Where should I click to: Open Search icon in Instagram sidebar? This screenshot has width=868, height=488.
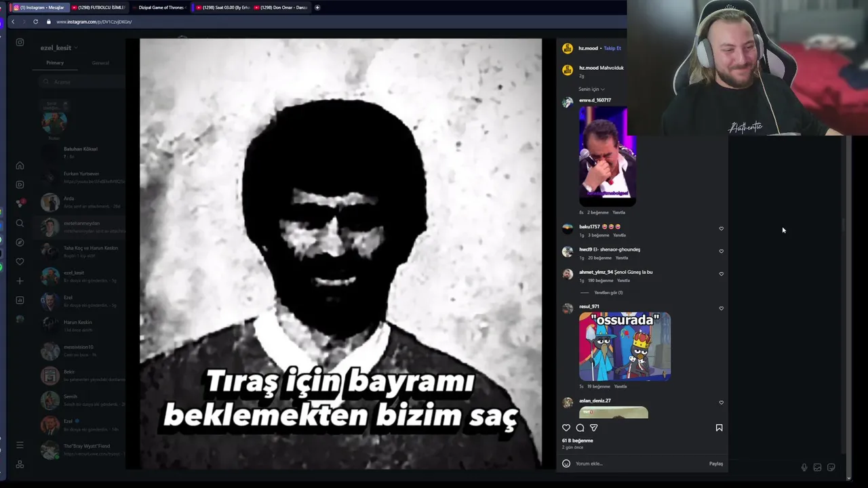point(20,223)
